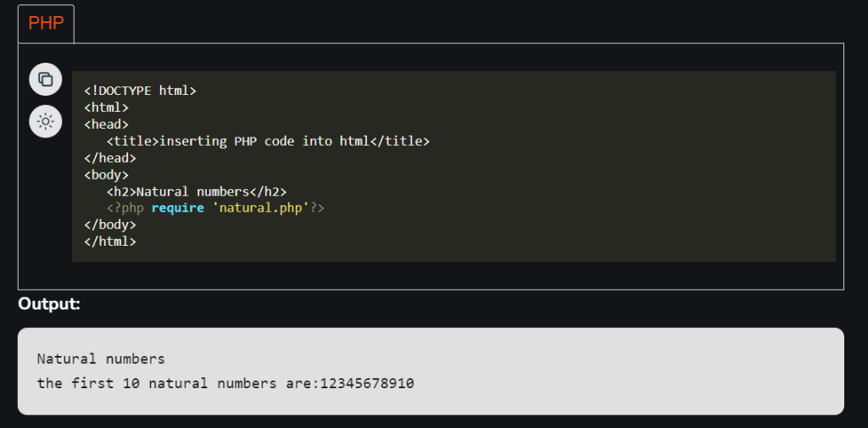Toggle the code block light theme

(x=46, y=121)
